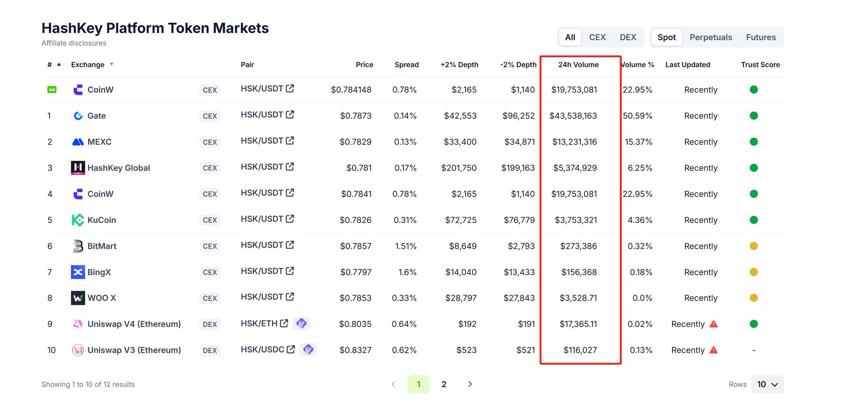Click yellow trust score dot for BitMart
Screen dimensions: 868x412
(x=754, y=246)
